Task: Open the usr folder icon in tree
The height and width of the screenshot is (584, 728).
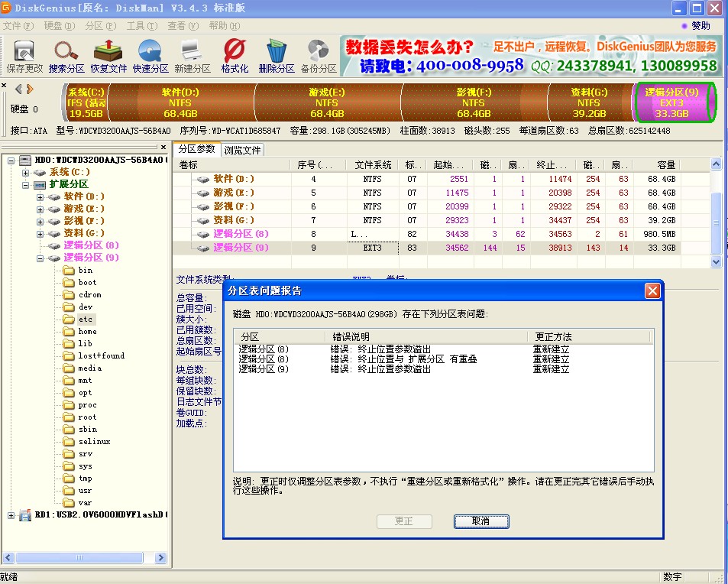Action: 69,491
